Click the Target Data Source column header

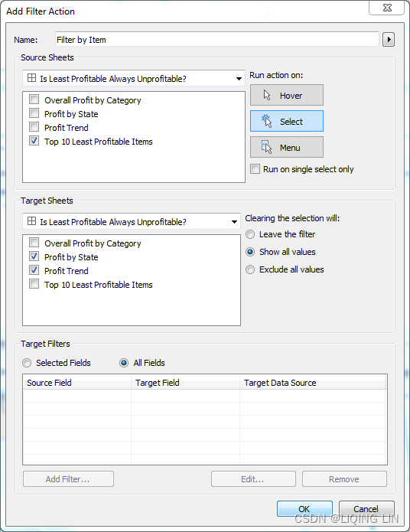pos(312,383)
